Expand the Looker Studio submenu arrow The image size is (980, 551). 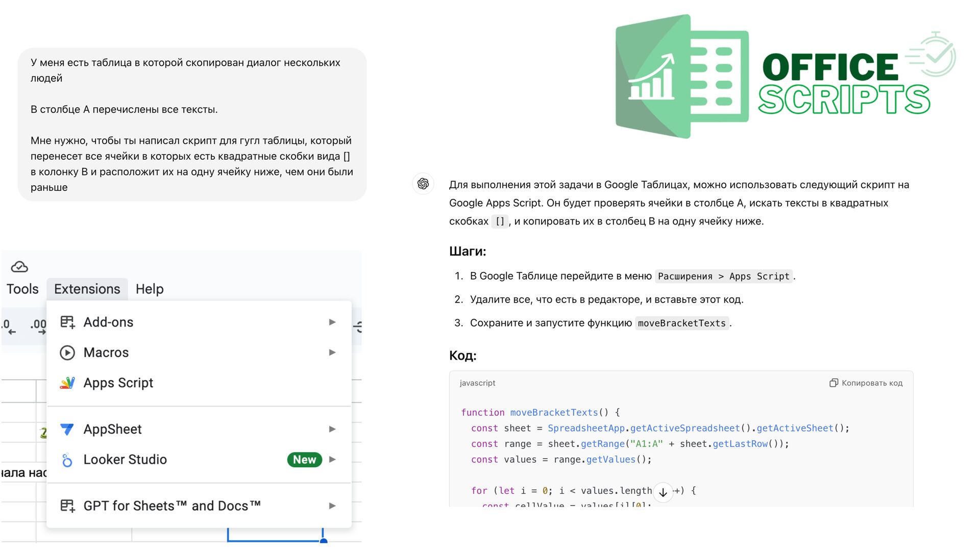point(332,460)
